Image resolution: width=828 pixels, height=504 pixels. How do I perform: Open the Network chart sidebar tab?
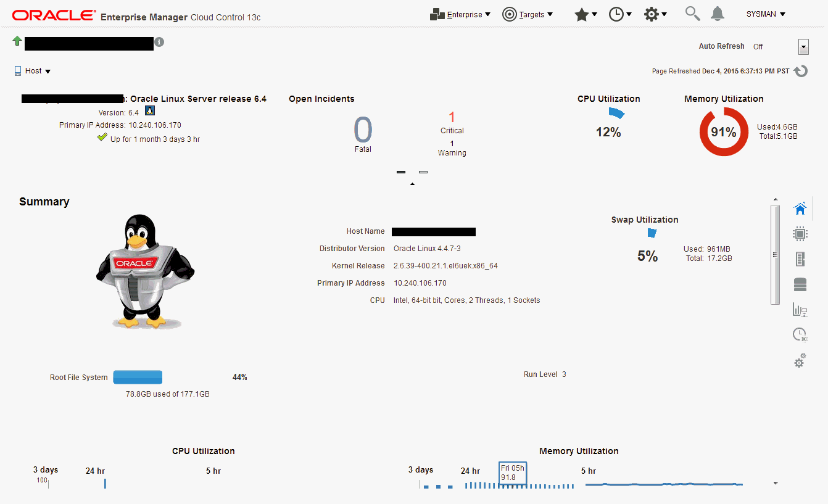[800, 310]
